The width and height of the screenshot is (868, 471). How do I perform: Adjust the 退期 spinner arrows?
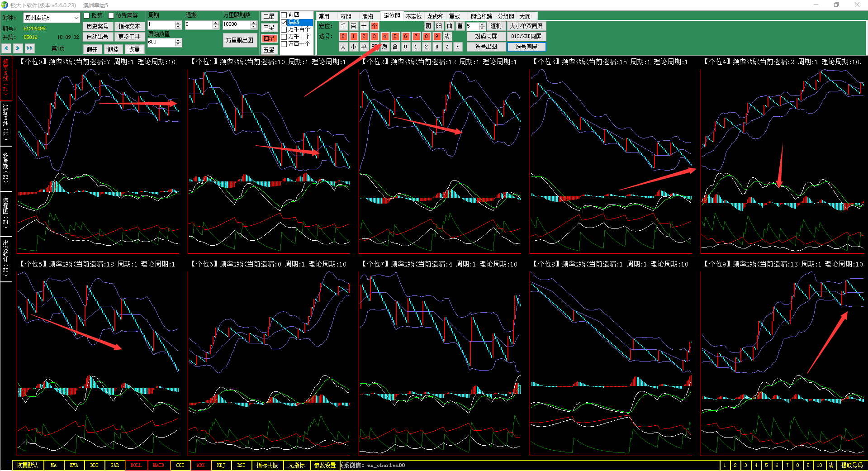(x=216, y=24)
